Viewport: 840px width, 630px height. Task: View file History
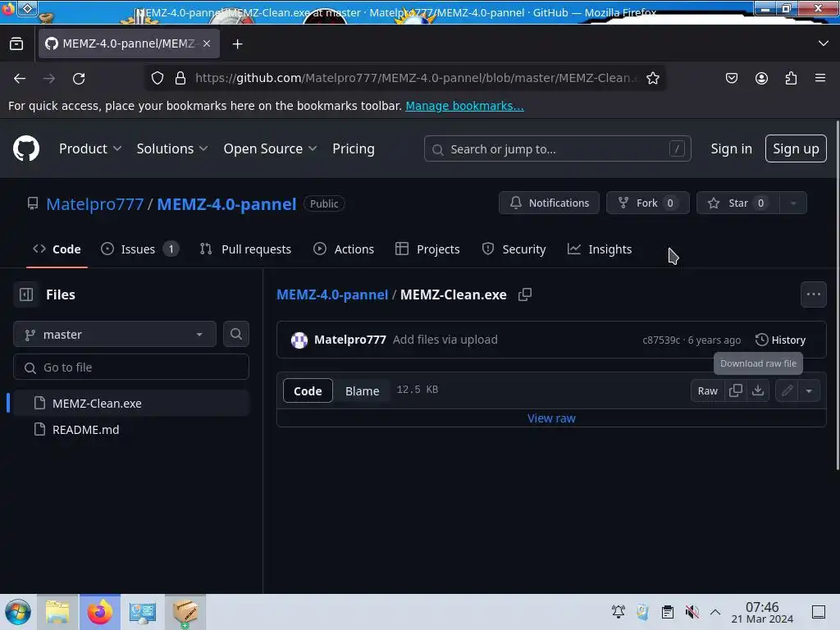click(780, 340)
